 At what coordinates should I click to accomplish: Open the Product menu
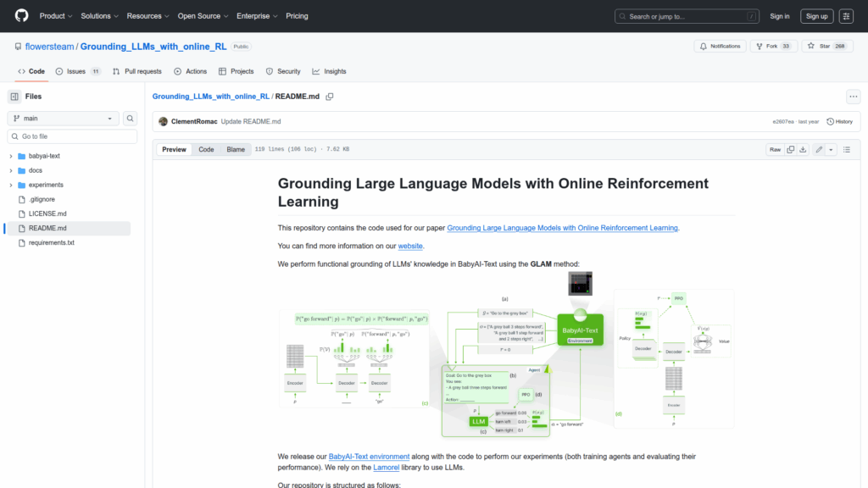(56, 16)
